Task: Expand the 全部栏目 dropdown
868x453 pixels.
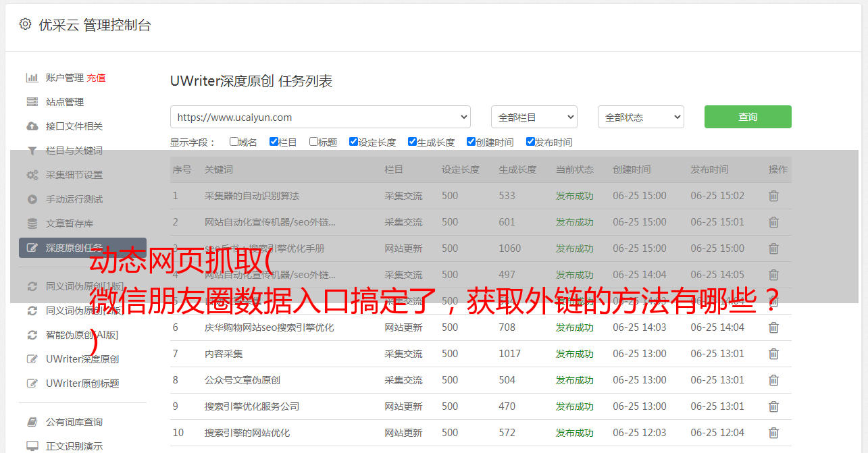Action: click(534, 117)
